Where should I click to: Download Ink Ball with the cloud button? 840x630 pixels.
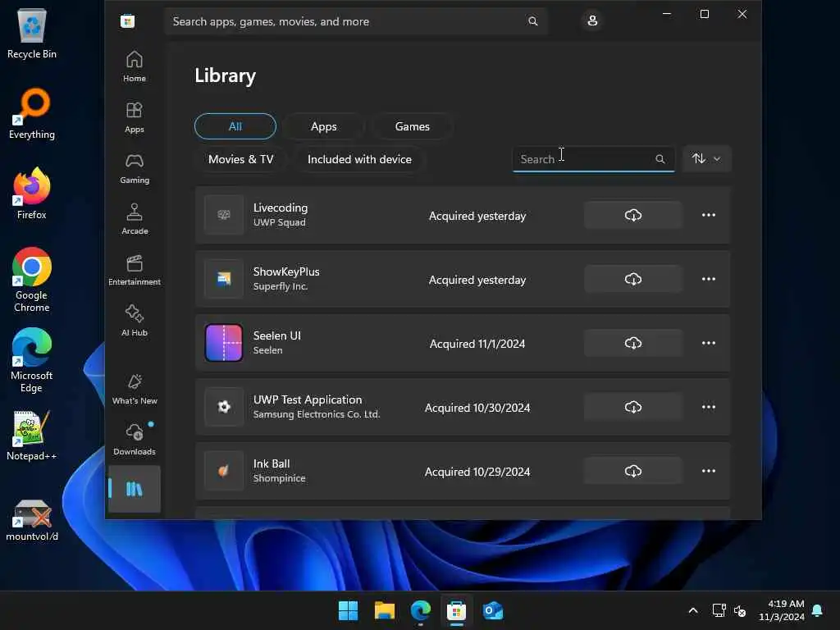tap(632, 471)
